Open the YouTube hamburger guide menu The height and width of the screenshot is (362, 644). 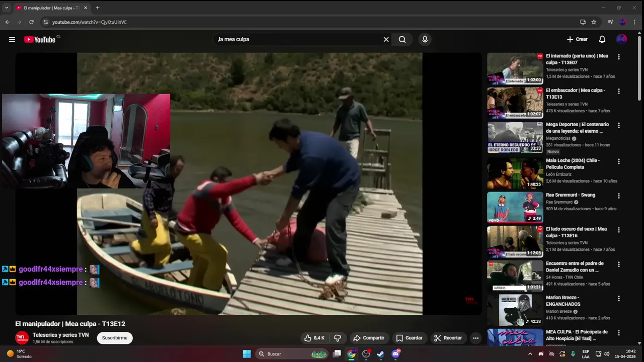click(12, 39)
